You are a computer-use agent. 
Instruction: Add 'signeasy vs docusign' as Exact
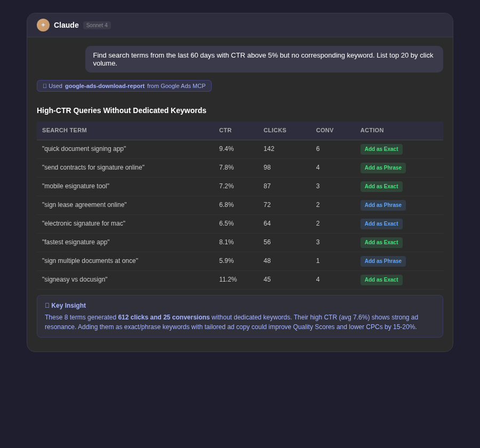[381, 280]
